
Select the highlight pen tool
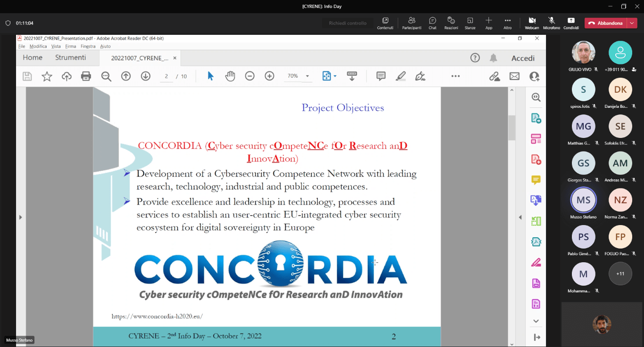click(x=401, y=76)
